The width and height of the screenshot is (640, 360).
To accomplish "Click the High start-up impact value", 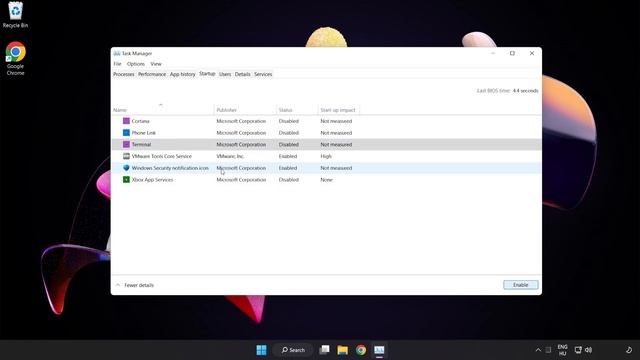I will click(326, 156).
